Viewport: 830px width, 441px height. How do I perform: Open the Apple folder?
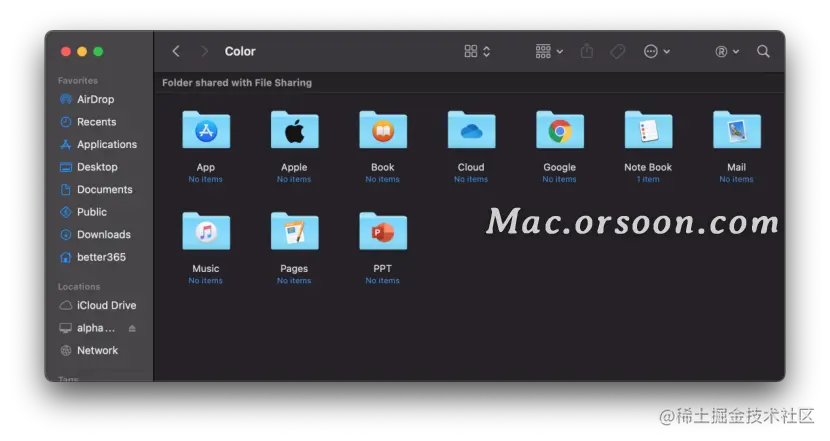[294, 130]
